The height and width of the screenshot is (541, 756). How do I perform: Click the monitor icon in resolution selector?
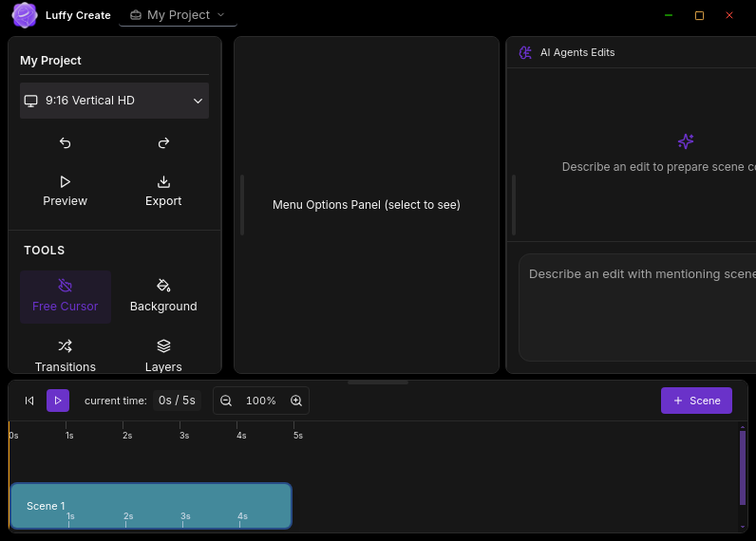click(x=30, y=101)
